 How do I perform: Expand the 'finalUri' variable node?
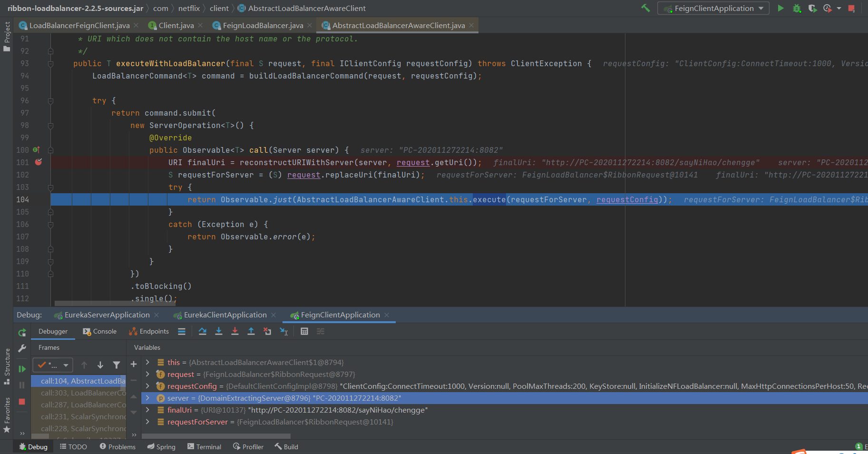click(147, 410)
